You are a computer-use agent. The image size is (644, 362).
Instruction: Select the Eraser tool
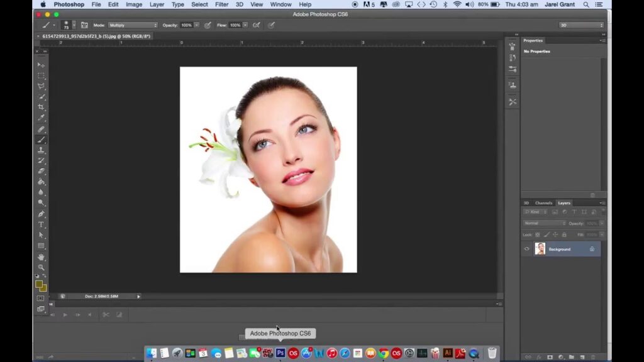pos(42,171)
